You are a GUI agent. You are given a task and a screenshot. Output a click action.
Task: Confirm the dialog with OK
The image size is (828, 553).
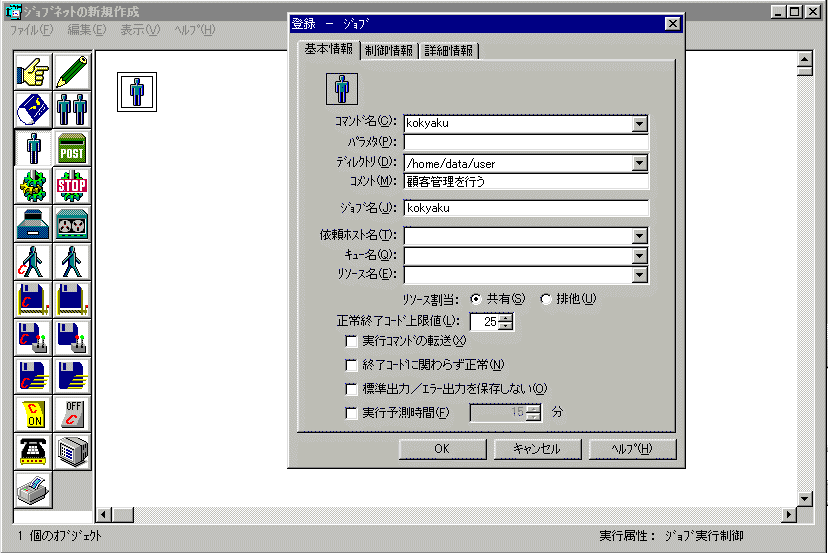[x=442, y=449]
